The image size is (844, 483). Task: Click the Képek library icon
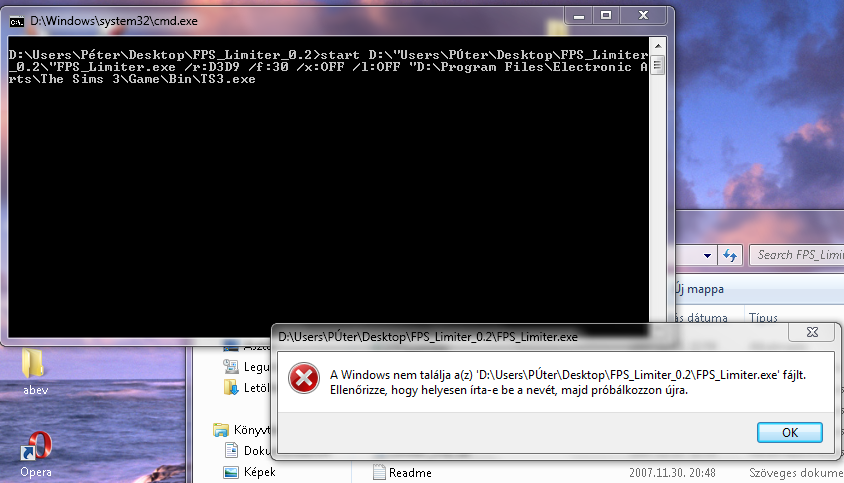pos(231,472)
